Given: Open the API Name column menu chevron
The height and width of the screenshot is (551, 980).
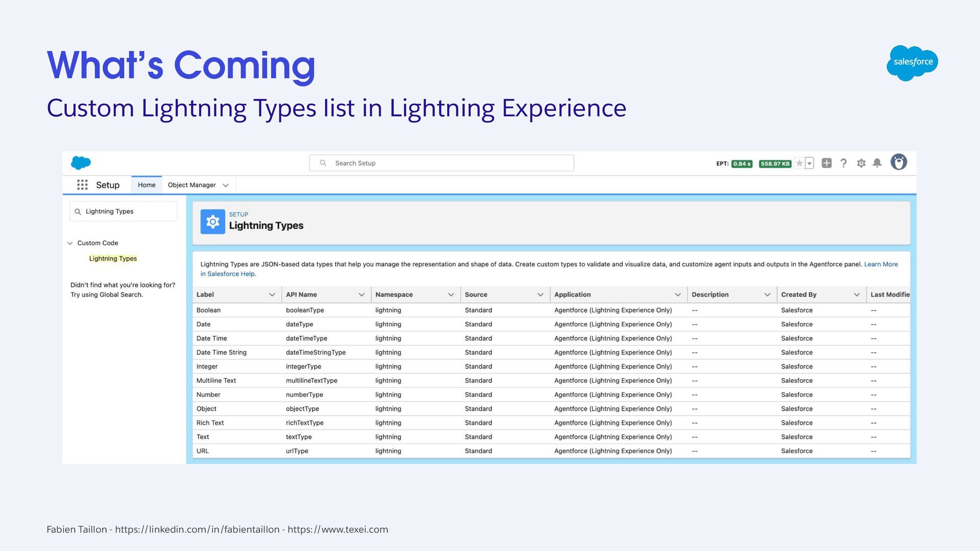Looking at the screenshot, I should 361,295.
